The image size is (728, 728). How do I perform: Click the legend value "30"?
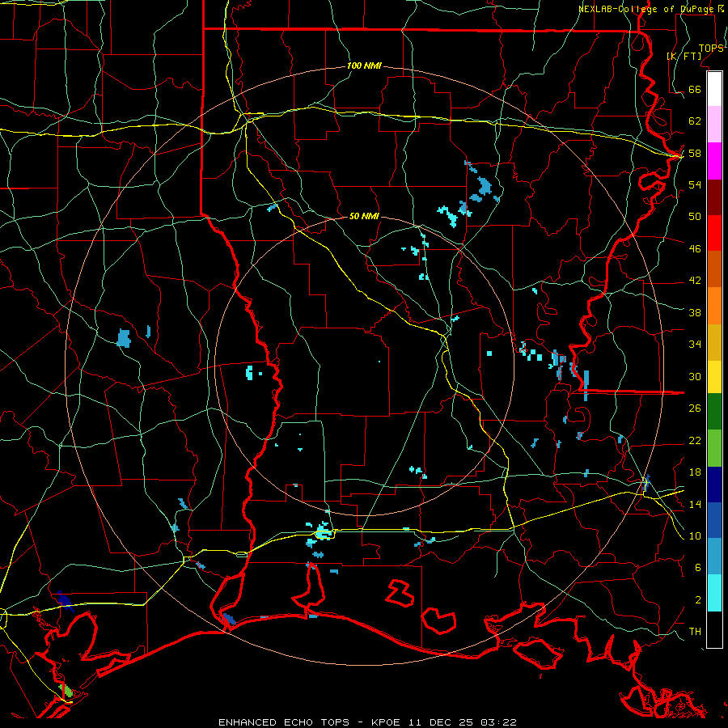[695, 376]
